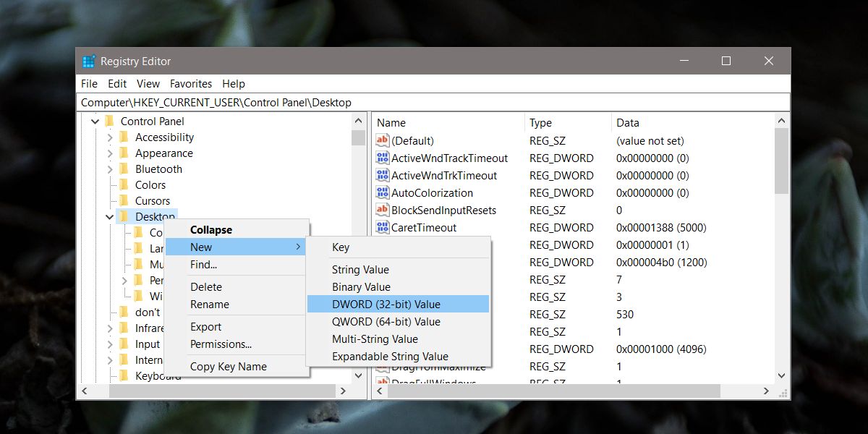The height and width of the screenshot is (434, 868).
Task: Click the Desktop folder icon
Action: 124,216
